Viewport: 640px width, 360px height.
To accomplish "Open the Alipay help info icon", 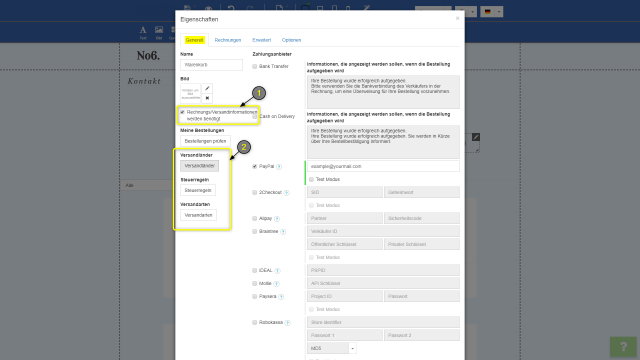I will 277,219.
